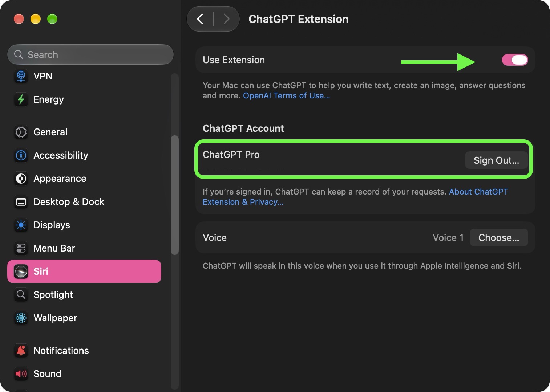Open About ChatGPT Extension & Privacy link
This screenshot has height=392, width=550.
(x=355, y=197)
